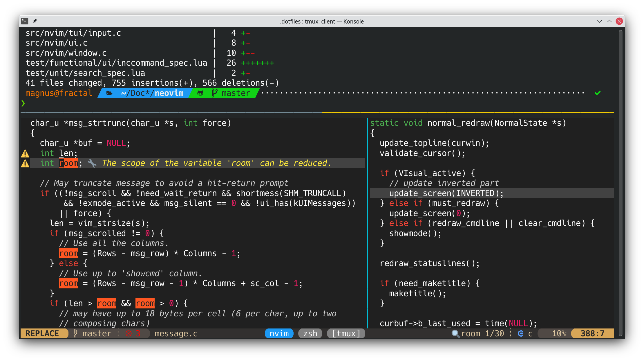The image size is (644, 361).
Task: Select the zsh tmux window tab
Action: tap(310, 333)
